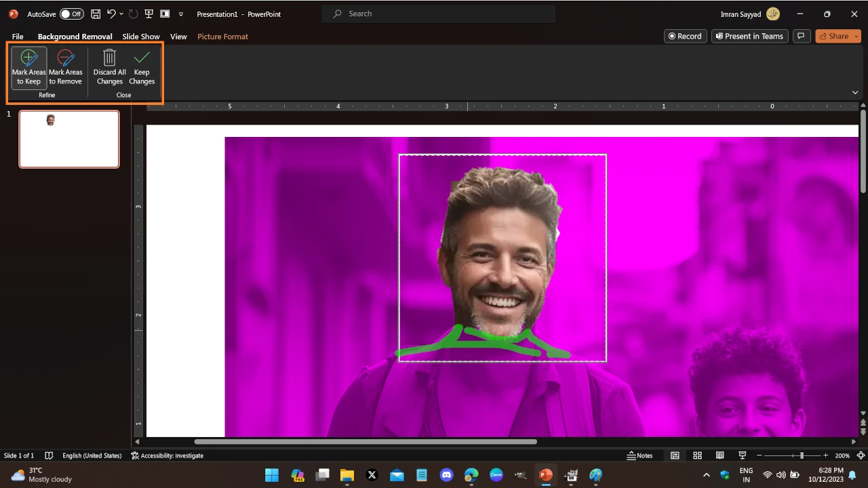
Task: Open the notification bell in system tray
Action: [x=852, y=475]
